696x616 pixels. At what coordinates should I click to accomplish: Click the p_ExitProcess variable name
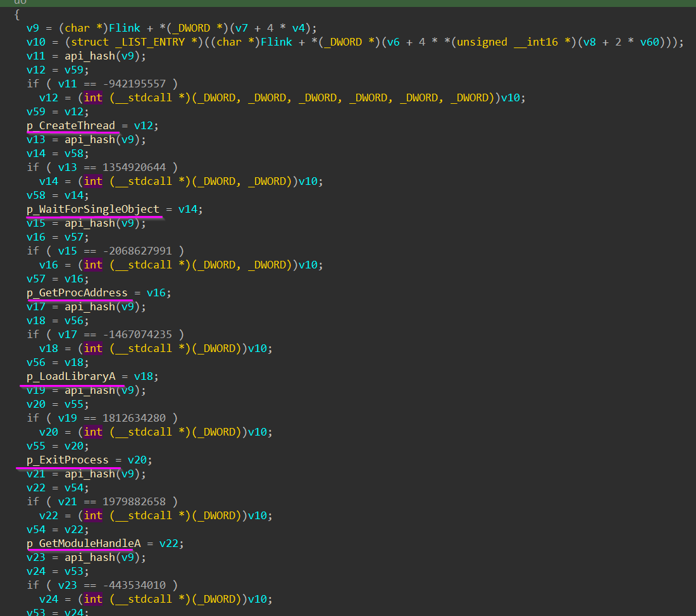coord(67,460)
